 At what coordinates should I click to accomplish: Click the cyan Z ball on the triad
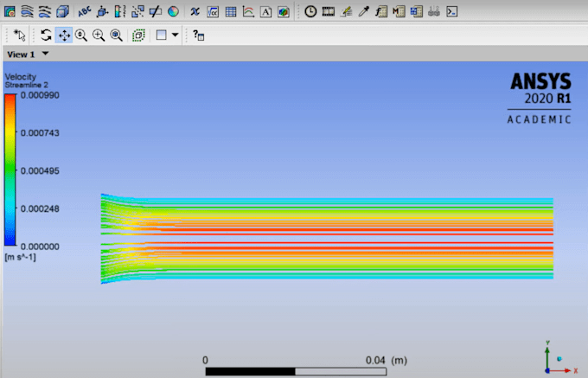pos(559,359)
